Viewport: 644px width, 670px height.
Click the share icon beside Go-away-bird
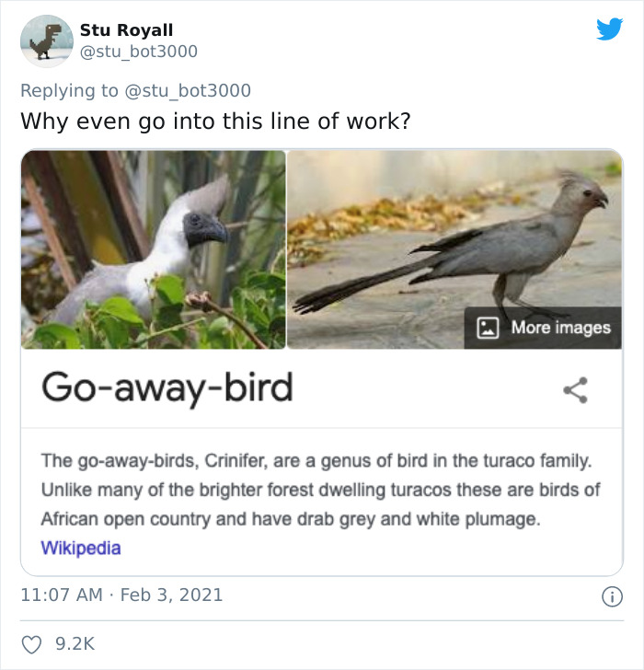(576, 389)
